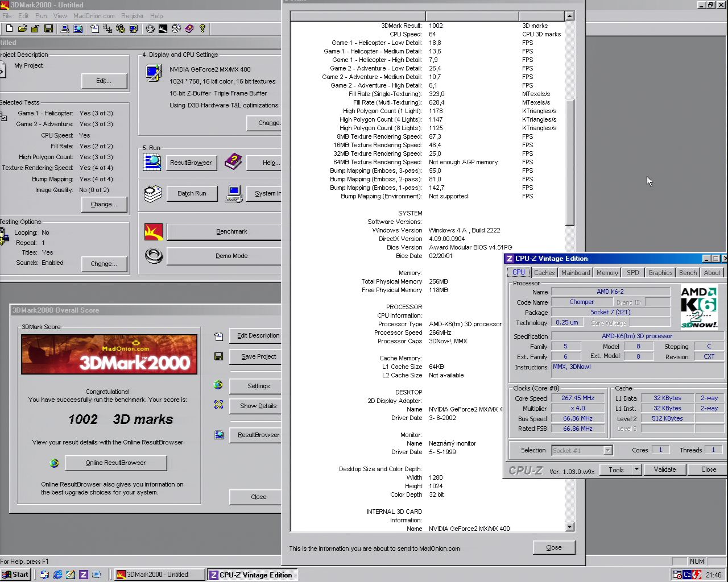Click the project description document toolbar icon

click(x=94, y=28)
